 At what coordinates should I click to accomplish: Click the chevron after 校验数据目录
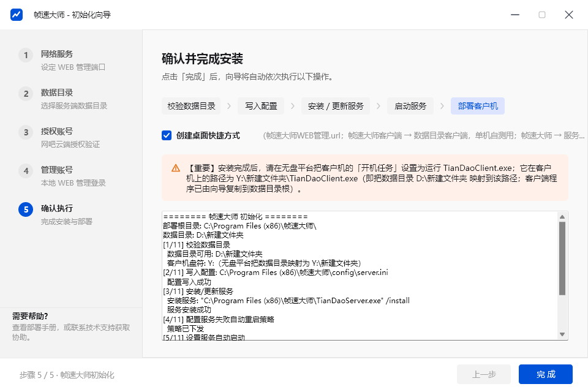228,106
